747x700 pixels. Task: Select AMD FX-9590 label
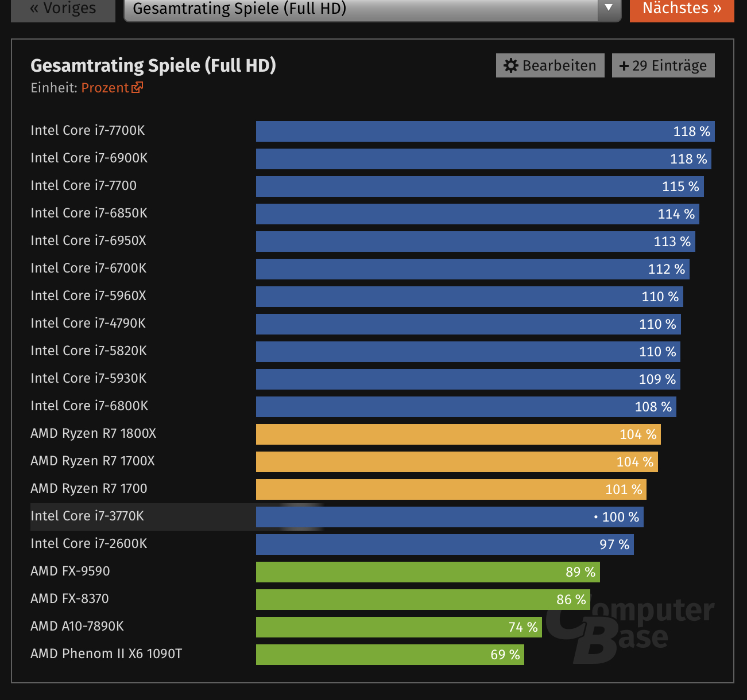pos(70,571)
